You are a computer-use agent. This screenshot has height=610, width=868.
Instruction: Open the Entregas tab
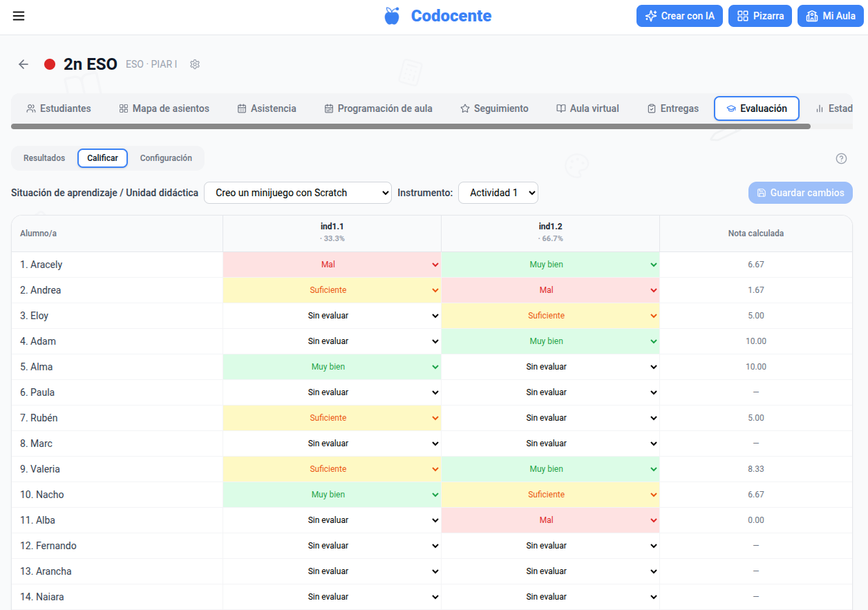673,108
